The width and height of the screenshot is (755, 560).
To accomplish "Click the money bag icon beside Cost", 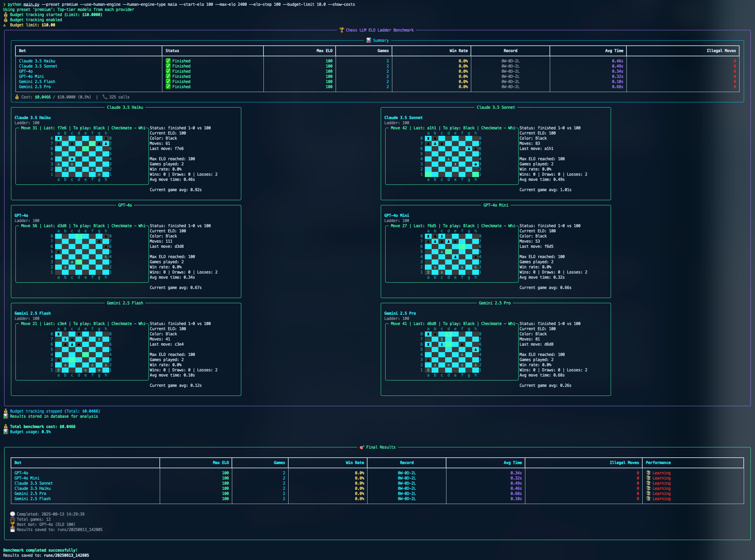I will point(17,97).
